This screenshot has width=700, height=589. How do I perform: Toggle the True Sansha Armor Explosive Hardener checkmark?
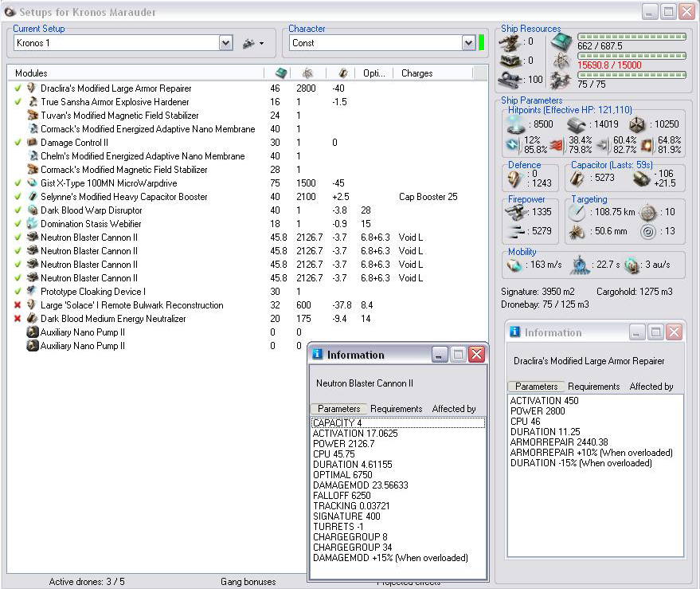click(x=18, y=102)
